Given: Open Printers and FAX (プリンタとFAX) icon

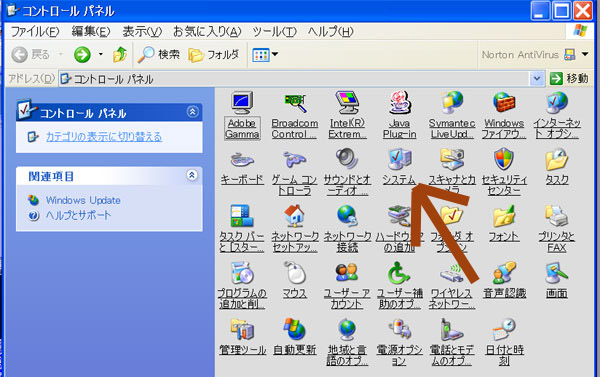Looking at the screenshot, I should pos(557,216).
